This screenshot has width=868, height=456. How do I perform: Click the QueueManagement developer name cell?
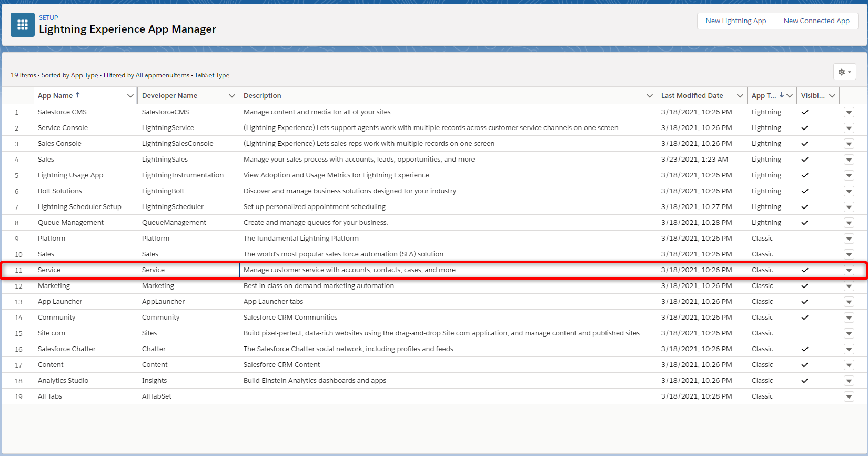(174, 223)
